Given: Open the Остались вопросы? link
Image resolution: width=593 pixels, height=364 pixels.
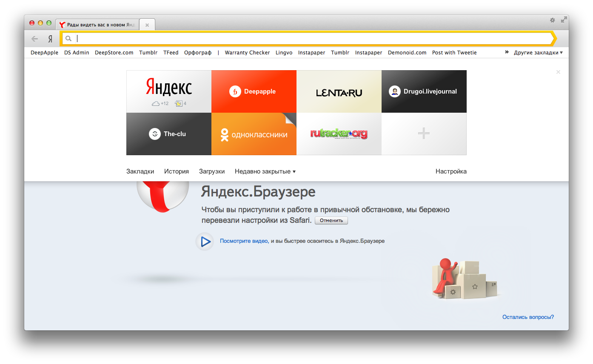Looking at the screenshot, I should coord(528,317).
